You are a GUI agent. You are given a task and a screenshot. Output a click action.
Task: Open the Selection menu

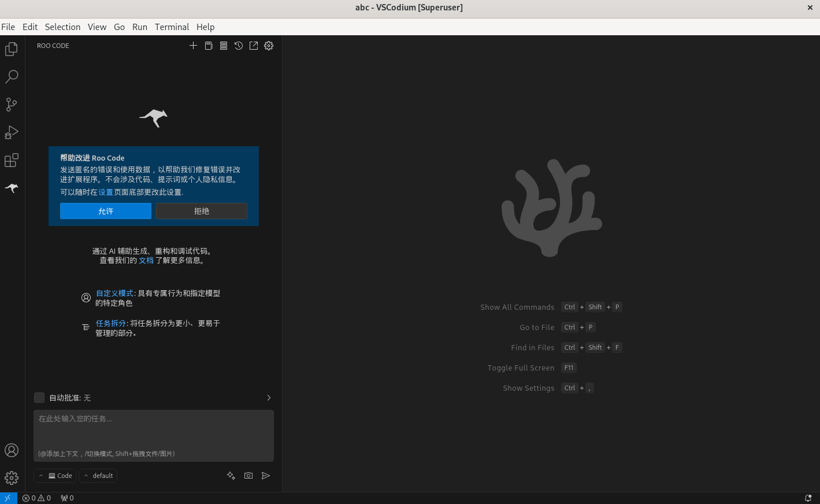click(62, 27)
